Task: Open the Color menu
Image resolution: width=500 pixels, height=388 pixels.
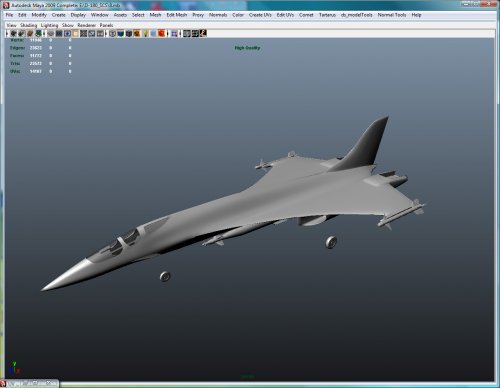Action: coord(238,15)
